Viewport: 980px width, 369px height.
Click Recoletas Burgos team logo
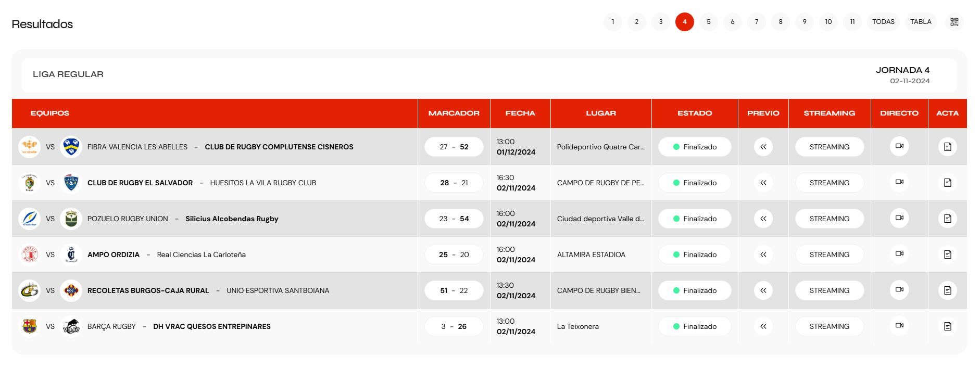click(x=29, y=290)
